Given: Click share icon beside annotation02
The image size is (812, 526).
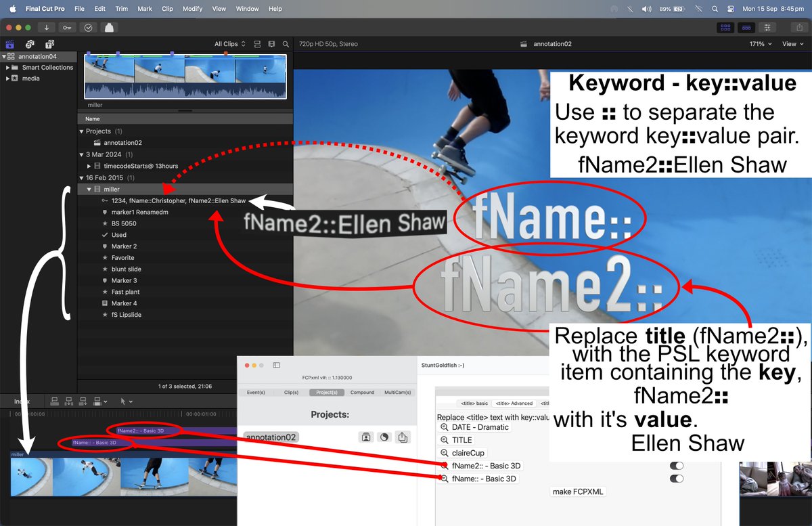Looking at the screenshot, I should pyautogui.click(x=403, y=437).
